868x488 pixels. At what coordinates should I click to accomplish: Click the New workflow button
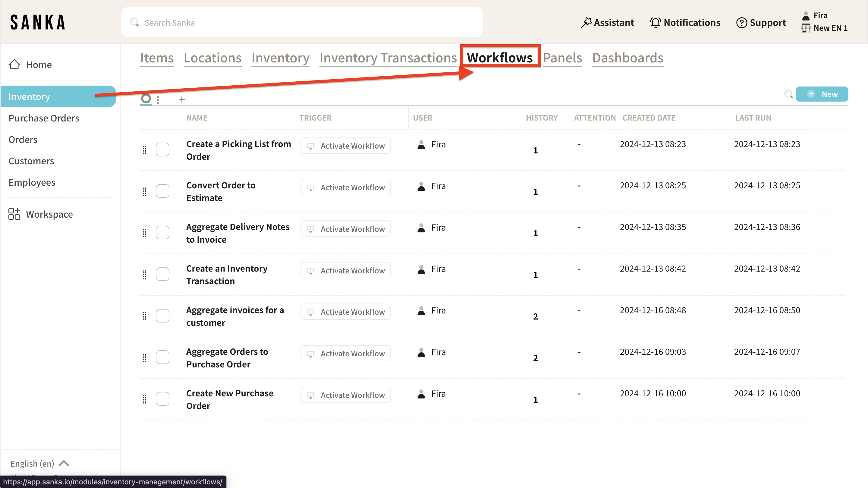pyautogui.click(x=822, y=94)
